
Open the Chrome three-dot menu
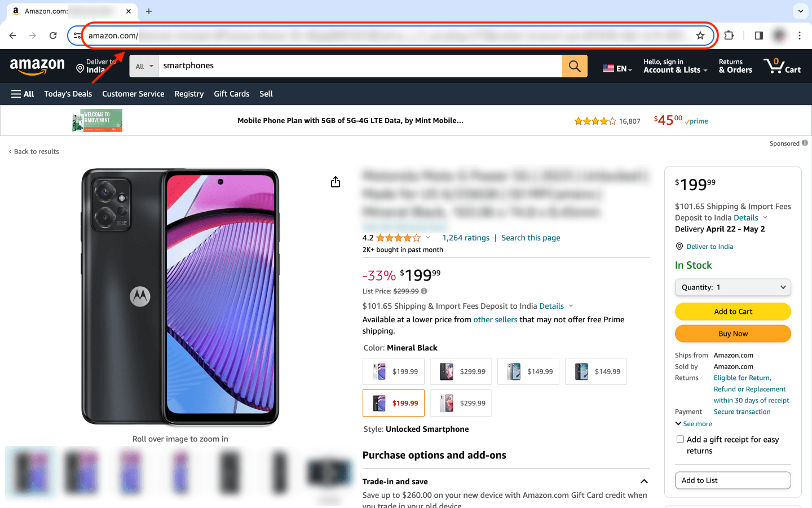800,36
